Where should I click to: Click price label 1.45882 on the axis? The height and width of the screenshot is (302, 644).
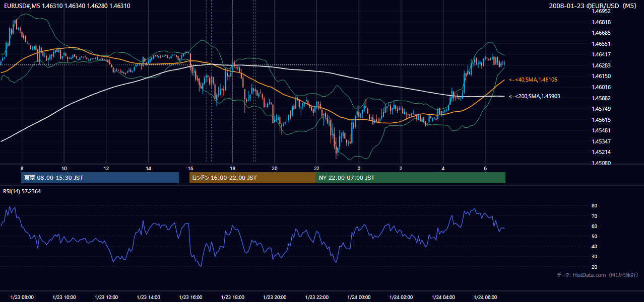click(x=601, y=98)
